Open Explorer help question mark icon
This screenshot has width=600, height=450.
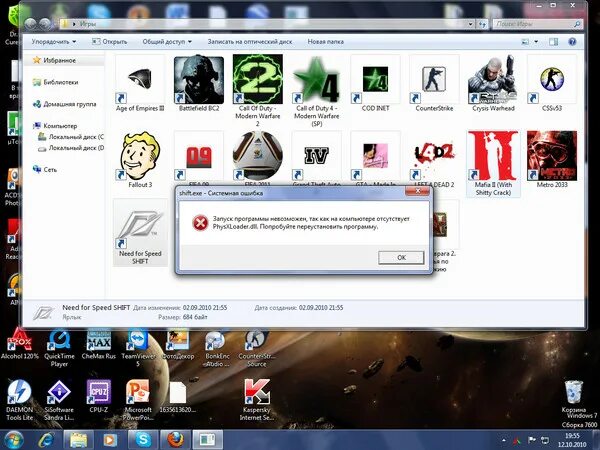572,42
